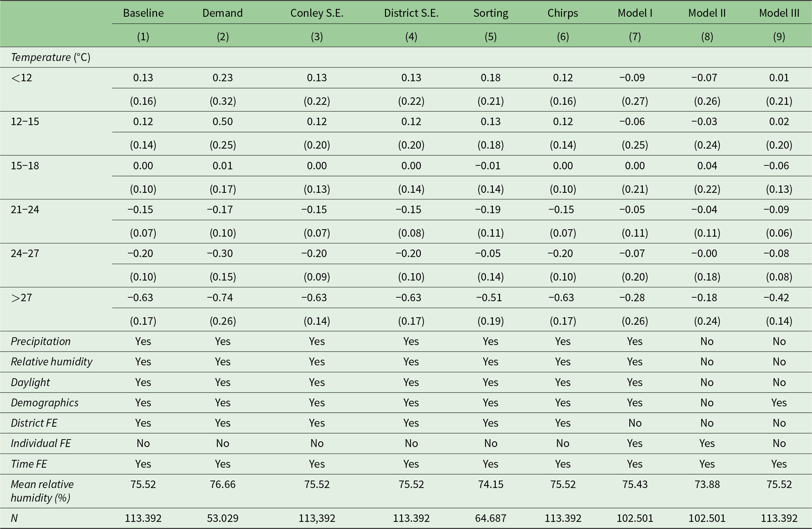Screen dimensions: 812x529
Task: Click column number (5)
Action: [490, 37]
